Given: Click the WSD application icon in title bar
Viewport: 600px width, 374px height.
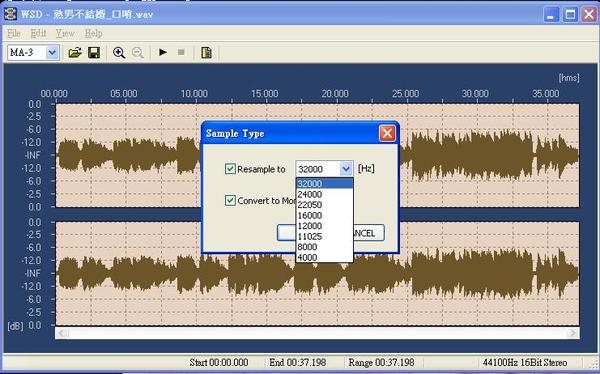Looking at the screenshot, I should [10, 14].
